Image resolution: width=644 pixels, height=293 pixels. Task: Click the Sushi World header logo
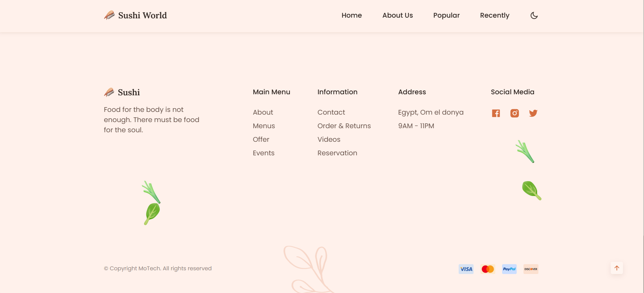tap(135, 15)
